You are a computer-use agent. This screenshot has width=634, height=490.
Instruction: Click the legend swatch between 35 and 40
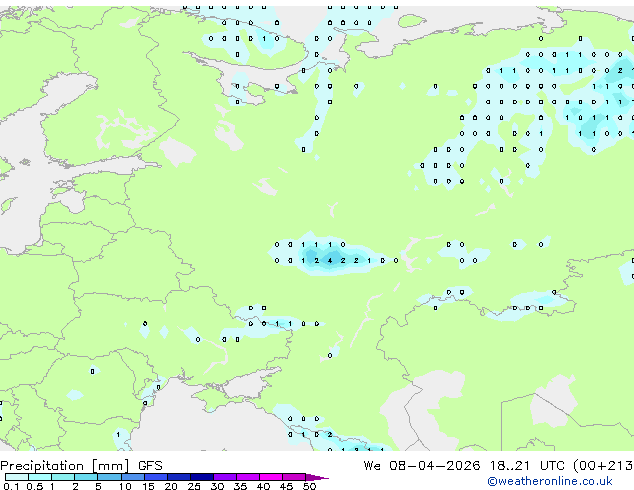[x=248, y=477]
